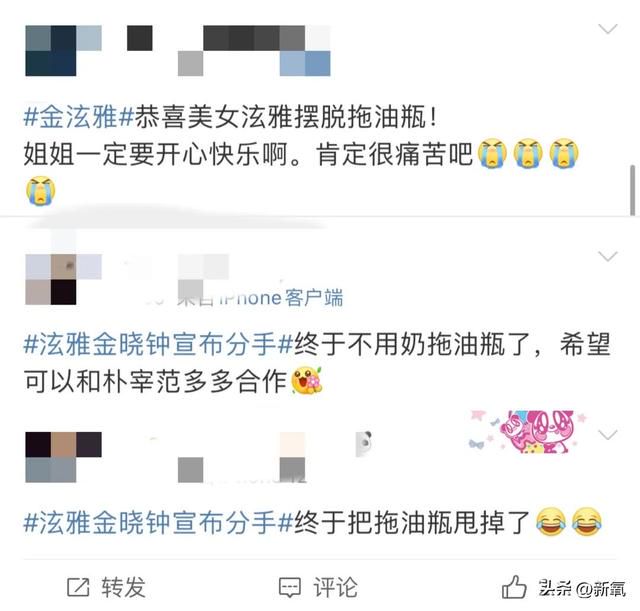Expand the second post's chevron menu
The image size is (640, 611).
(607, 256)
